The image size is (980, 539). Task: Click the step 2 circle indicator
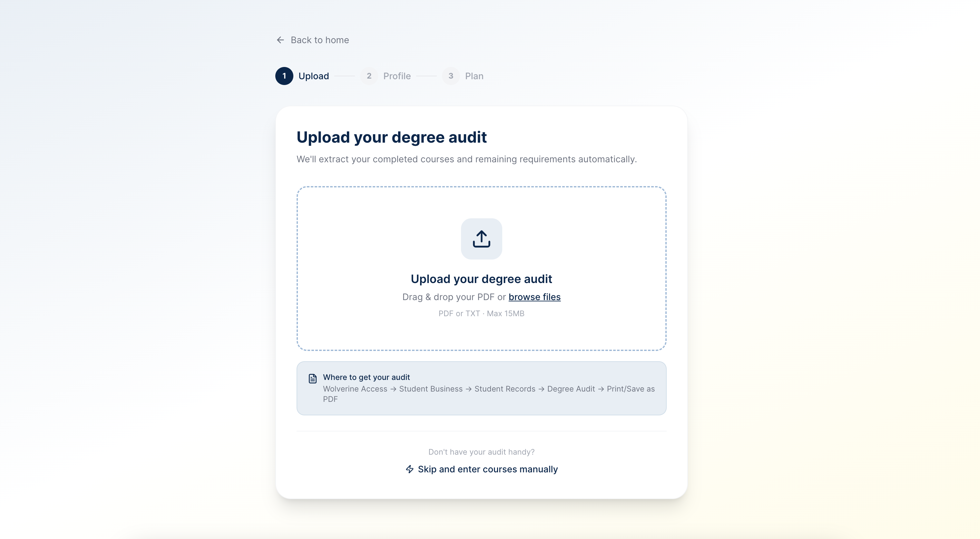point(369,76)
